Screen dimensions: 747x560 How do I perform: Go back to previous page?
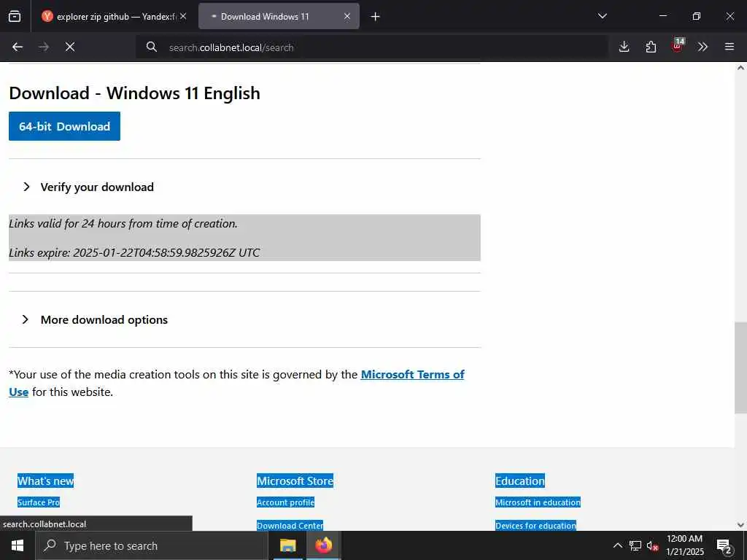point(18,47)
